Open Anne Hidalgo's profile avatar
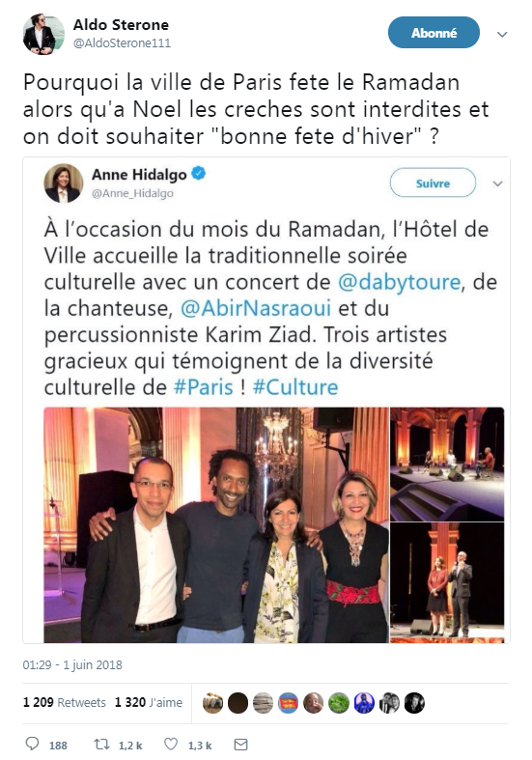This screenshot has width=532, height=760. click(x=63, y=183)
